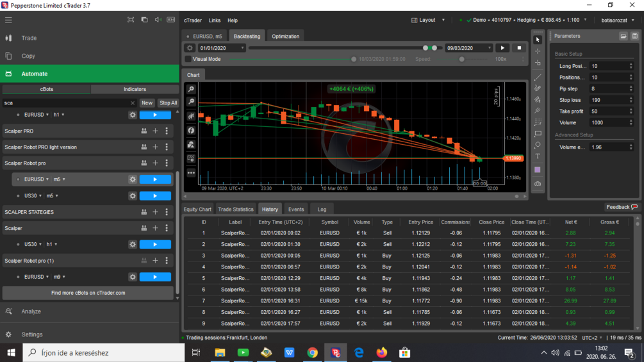Screen dimensions: 644x362
Task: Click the detach window icon
Action: coord(144,20)
